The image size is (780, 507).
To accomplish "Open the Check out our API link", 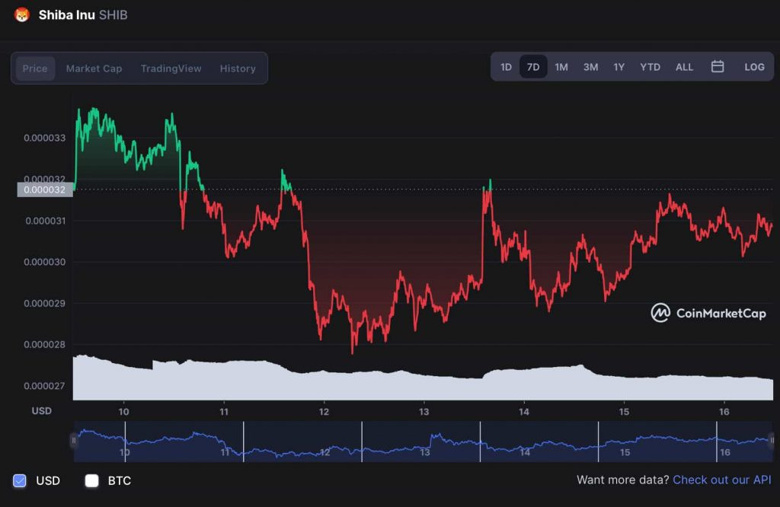I will [722, 480].
